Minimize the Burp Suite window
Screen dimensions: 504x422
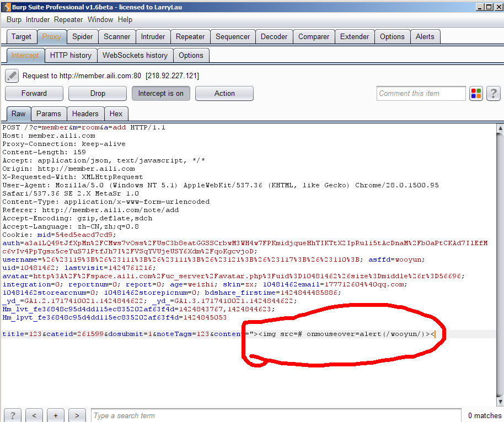point(480,7)
